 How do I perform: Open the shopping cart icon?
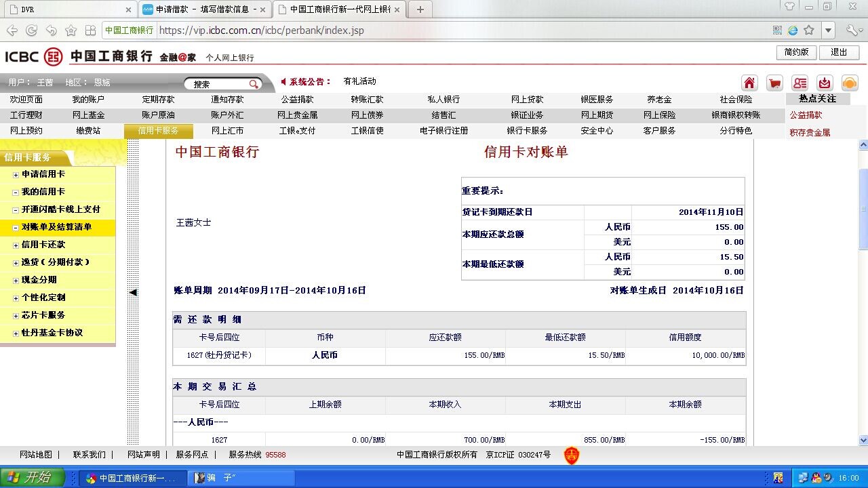(x=774, y=83)
